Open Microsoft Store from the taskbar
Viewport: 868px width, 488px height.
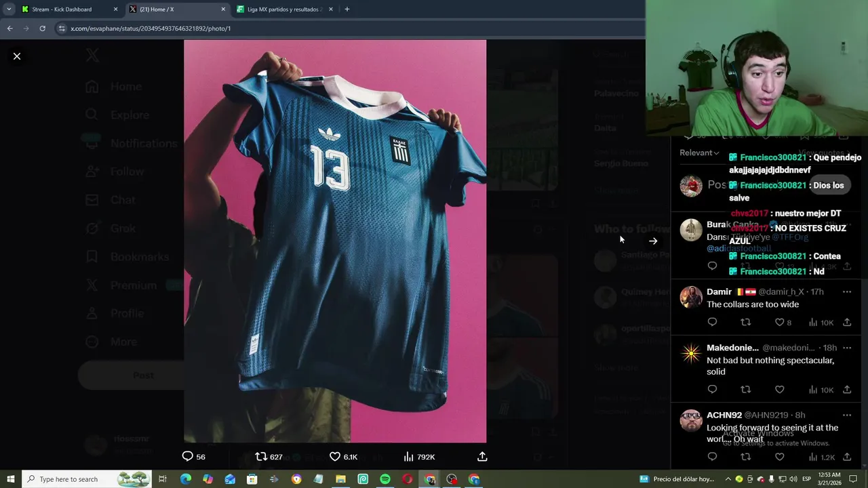pos(252,479)
